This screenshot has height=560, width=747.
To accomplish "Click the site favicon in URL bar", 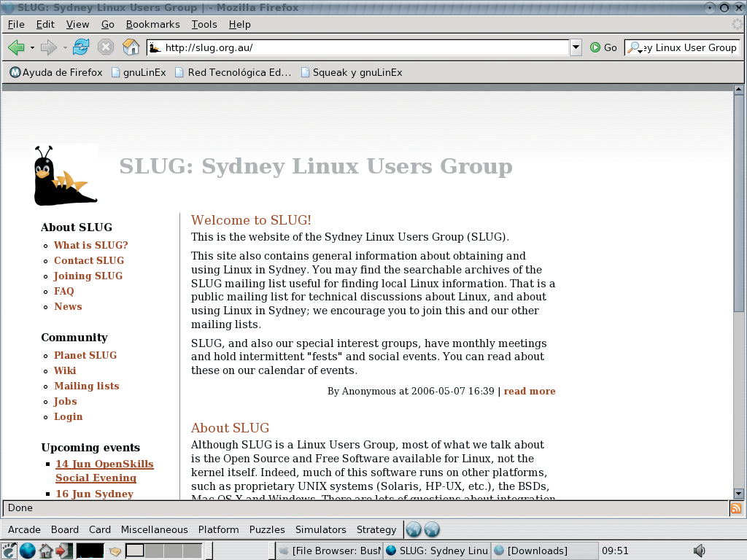I will (x=155, y=47).
